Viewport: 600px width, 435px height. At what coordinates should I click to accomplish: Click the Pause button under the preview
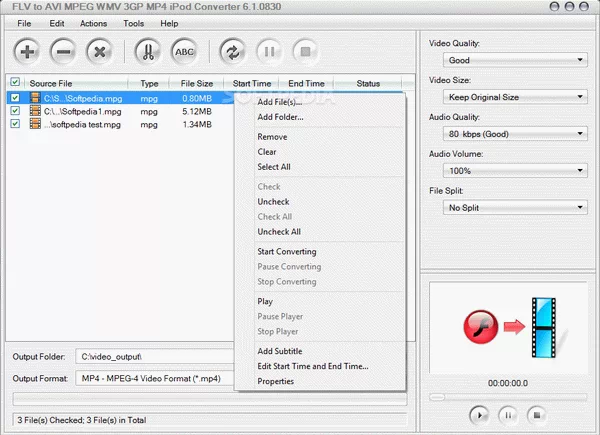(508, 415)
